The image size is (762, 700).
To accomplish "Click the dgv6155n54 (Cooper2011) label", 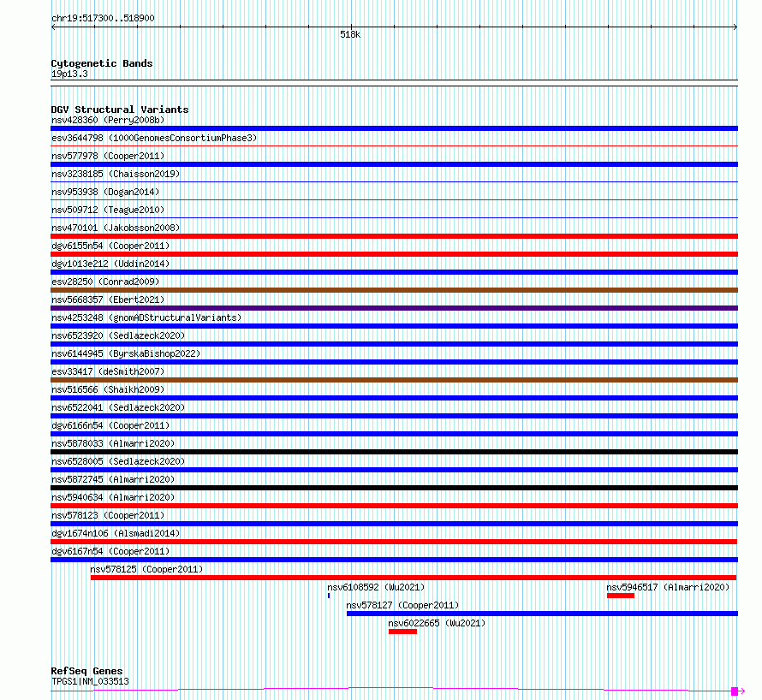I will point(110,246).
